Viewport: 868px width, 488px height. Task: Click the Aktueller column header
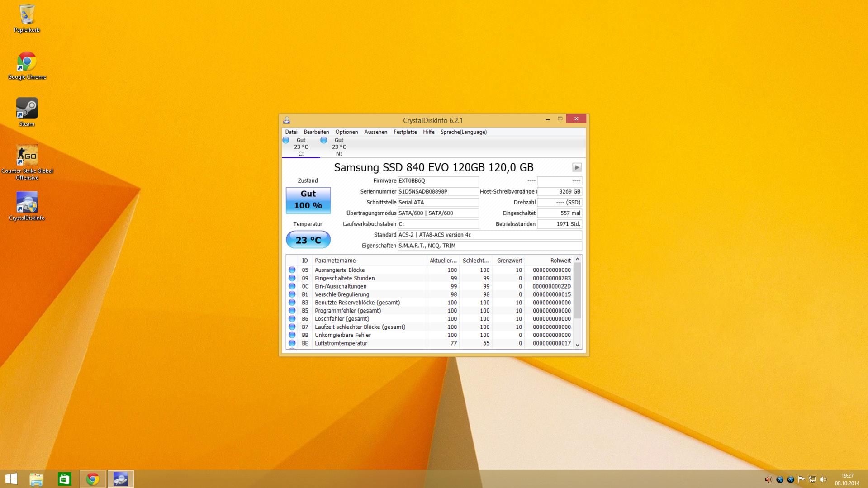pyautogui.click(x=443, y=261)
